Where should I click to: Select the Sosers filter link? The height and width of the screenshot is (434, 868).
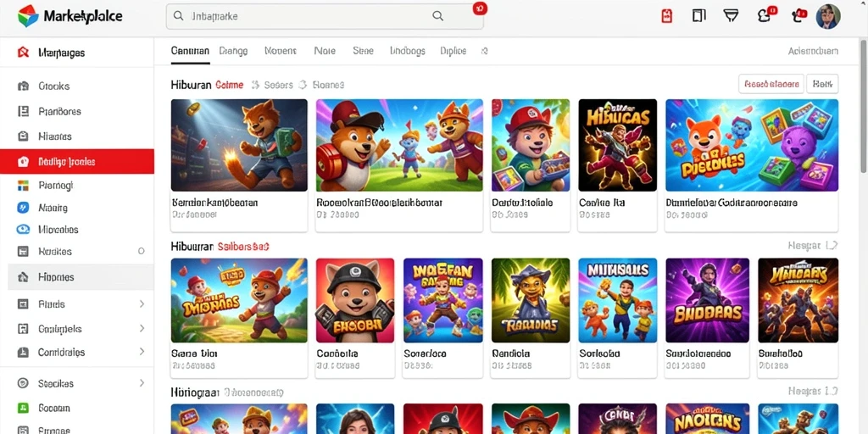(x=278, y=85)
